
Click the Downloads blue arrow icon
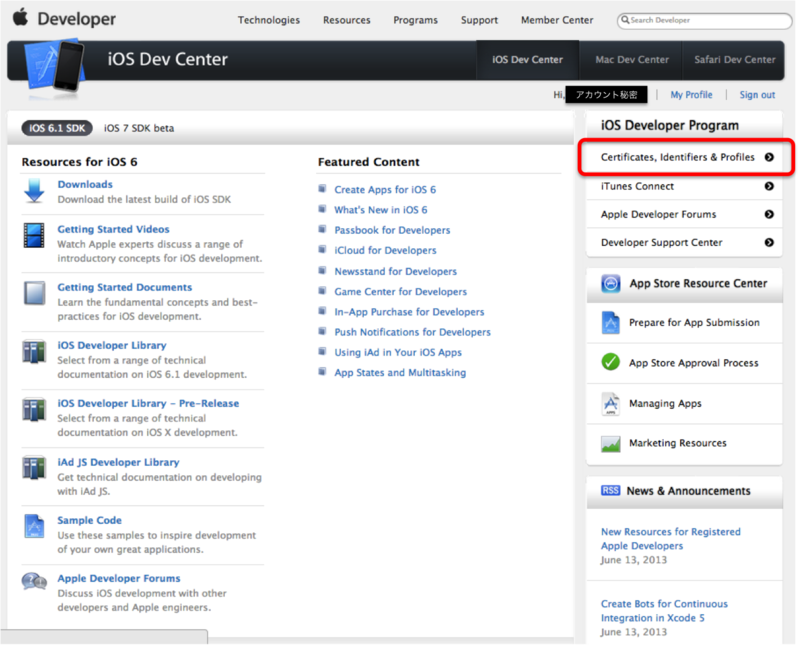click(x=34, y=191)
